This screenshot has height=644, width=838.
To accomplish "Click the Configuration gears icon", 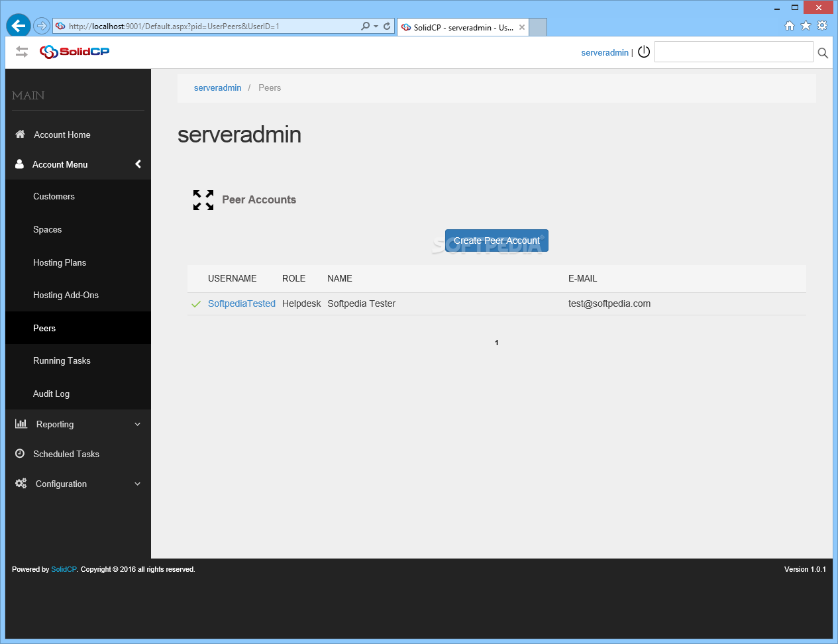I will point(21,483).
